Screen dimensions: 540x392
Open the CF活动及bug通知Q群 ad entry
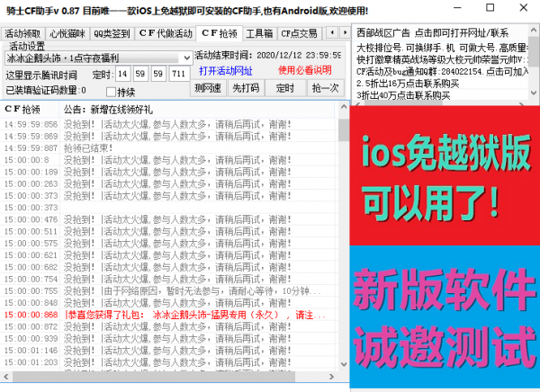click(441, 72)
